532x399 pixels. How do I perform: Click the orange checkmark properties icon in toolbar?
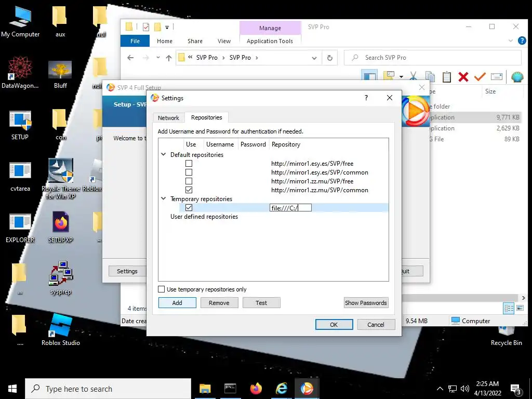pos(480,77)
